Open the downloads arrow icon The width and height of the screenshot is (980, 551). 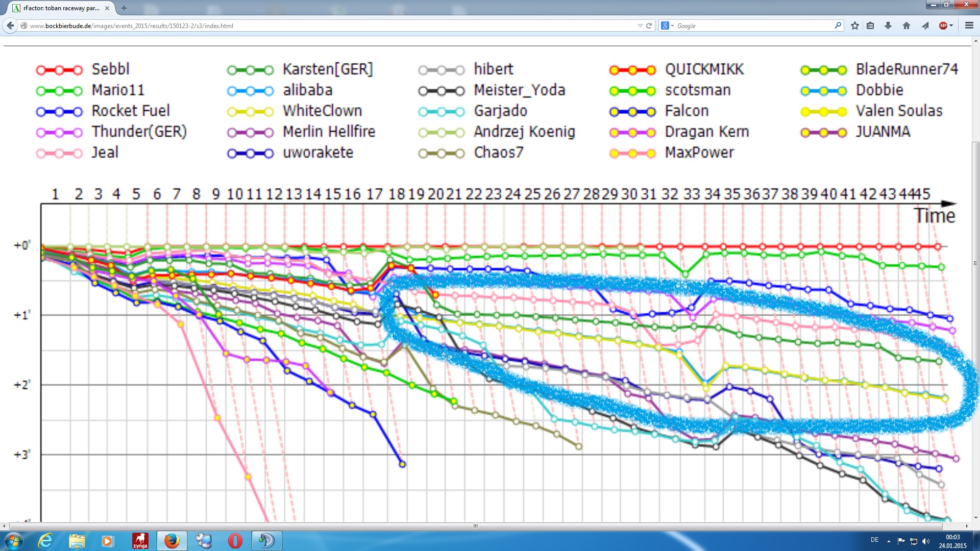(888, 26)
